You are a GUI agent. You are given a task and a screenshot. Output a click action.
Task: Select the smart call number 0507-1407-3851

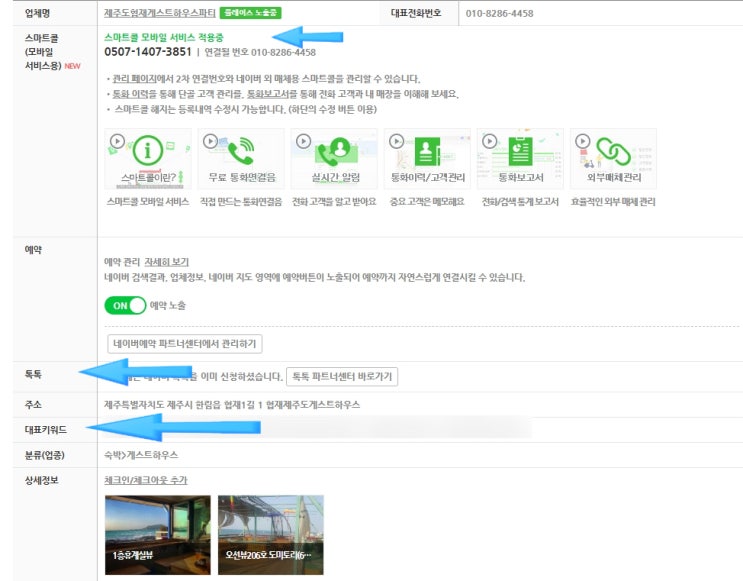[148, 52]
